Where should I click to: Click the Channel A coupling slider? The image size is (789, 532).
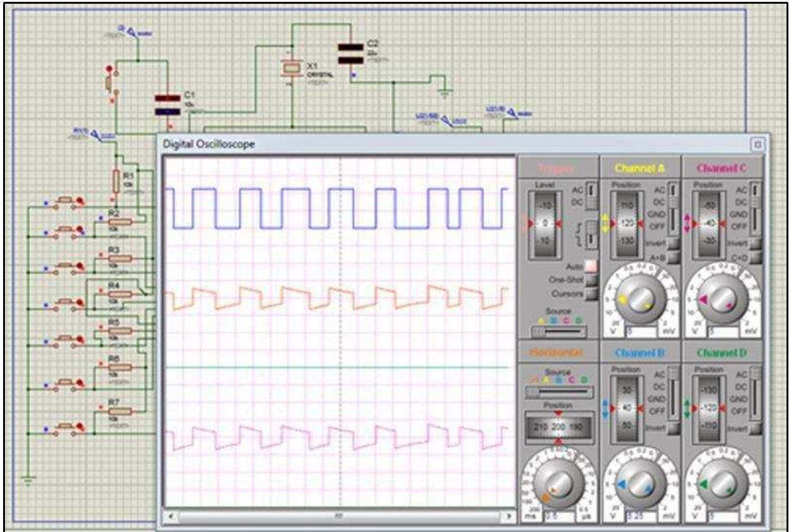point(672,208)
